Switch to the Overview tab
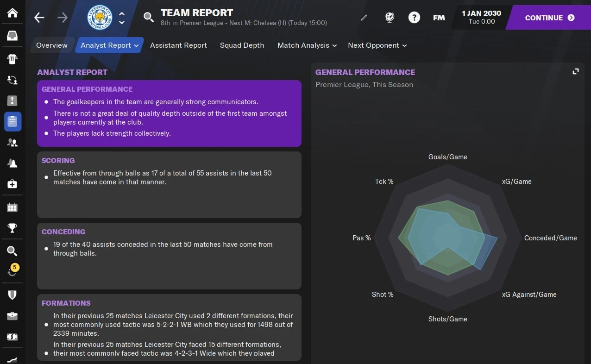591x364 pixels. click(51, 45)
